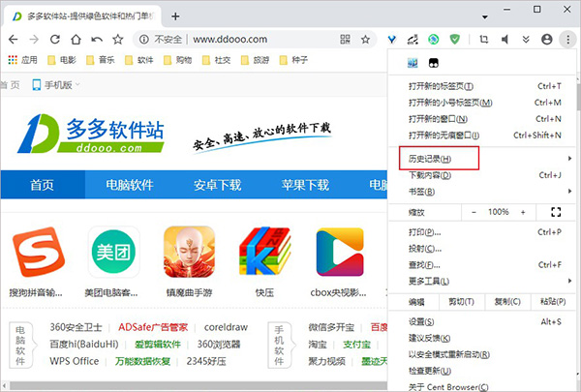Click the star icon left of address bar
Image resolution: width=581 pixels, height=392 pixels.
point(118,40)
